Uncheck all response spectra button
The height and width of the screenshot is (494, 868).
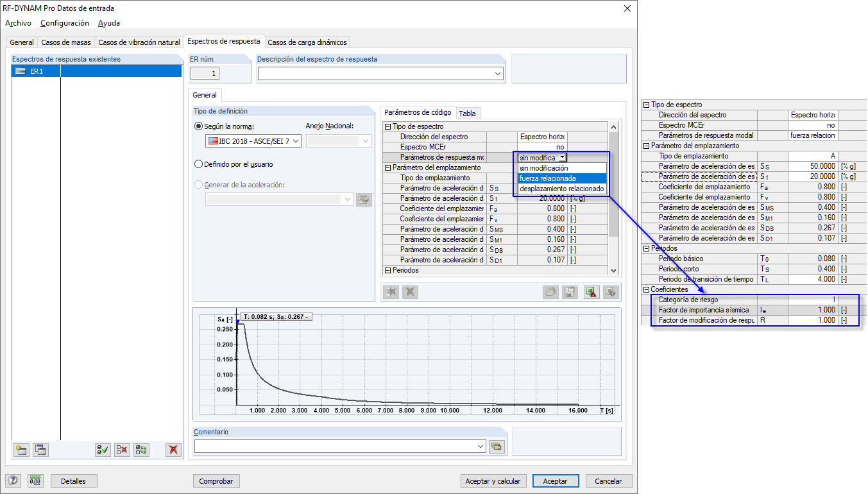click(122, 450)
